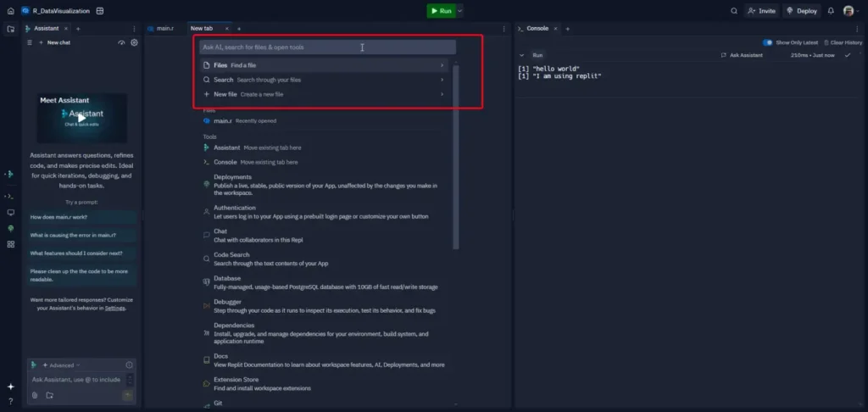Add a new tab beside Console
The width and height of the screenshot is (868, 412).
point(567,29)
